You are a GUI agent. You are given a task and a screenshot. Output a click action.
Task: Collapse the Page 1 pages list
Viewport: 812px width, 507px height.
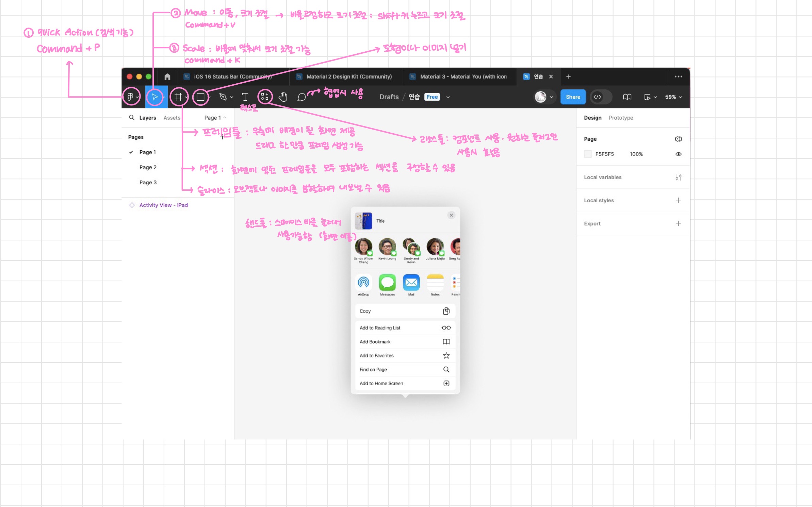215,117
